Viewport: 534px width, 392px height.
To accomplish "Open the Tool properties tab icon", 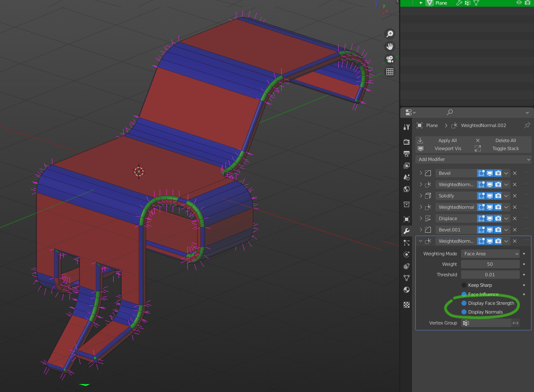I will (406, 127).
